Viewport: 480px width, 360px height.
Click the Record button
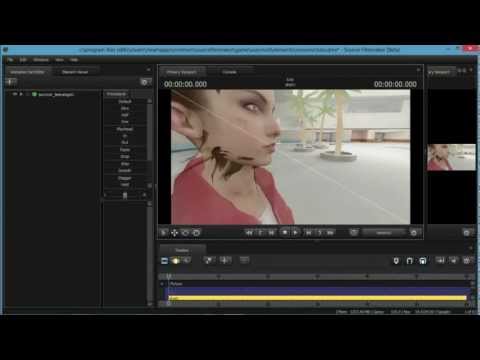(284, 232)
